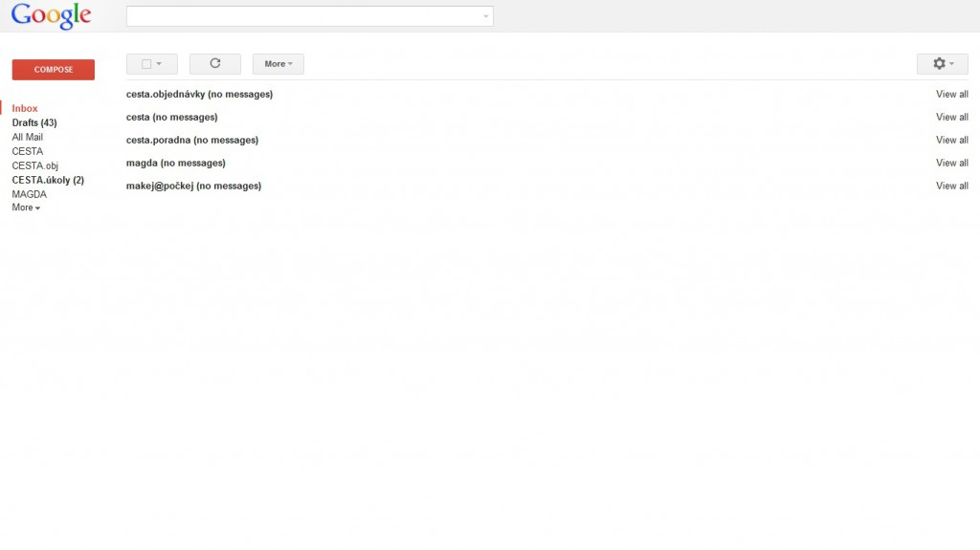Click View all for the cesta section
This screenshot has height=550, width=980.
(x=952, y=117)
